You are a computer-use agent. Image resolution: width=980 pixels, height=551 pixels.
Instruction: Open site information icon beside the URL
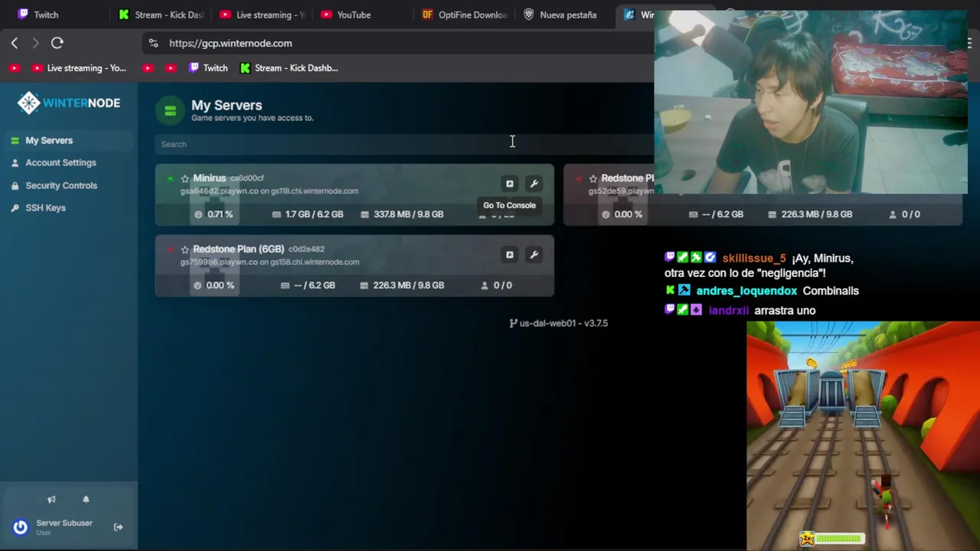(153, 43)
